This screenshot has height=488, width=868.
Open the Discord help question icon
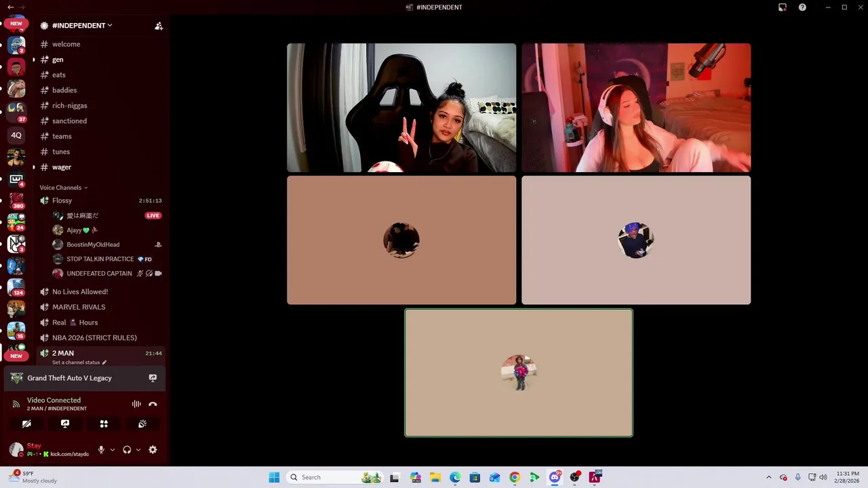802,7
